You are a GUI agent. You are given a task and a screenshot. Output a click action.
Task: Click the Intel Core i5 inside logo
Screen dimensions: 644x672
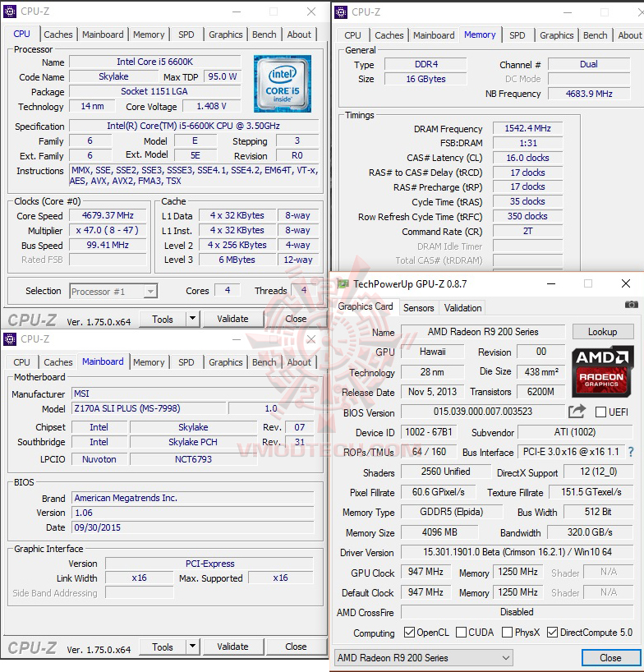tap(283, 84)
